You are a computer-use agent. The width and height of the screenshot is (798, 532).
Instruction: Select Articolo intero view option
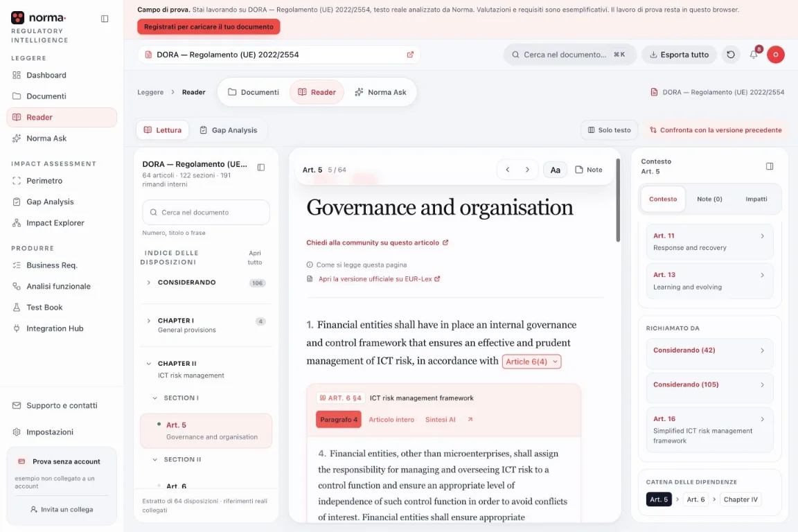coord(391,420)
